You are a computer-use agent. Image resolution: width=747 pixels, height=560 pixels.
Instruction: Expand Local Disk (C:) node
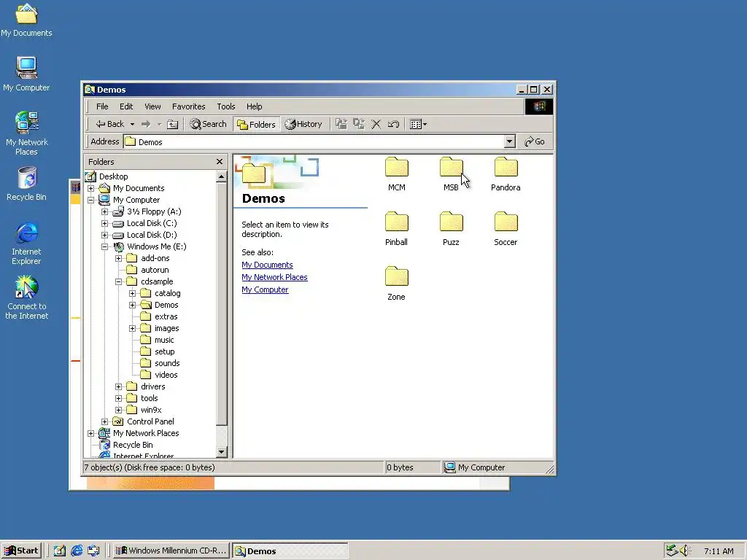(x=105, y=223)
